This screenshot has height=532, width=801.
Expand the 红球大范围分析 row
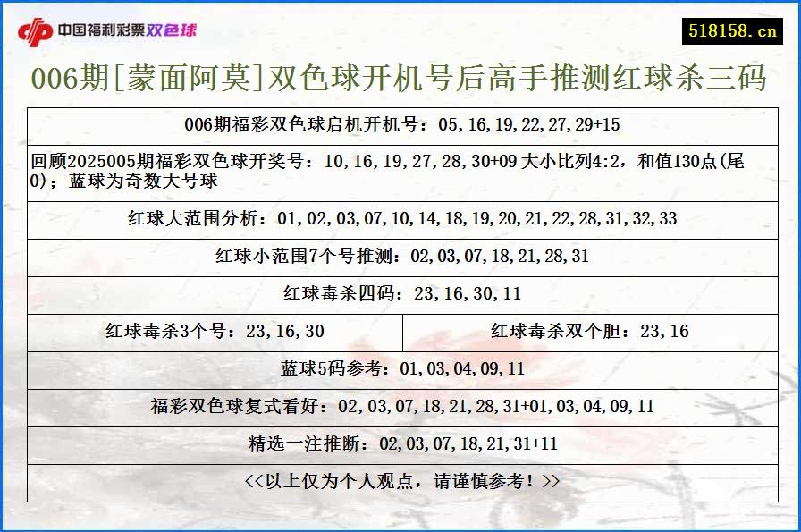point(400,219)
